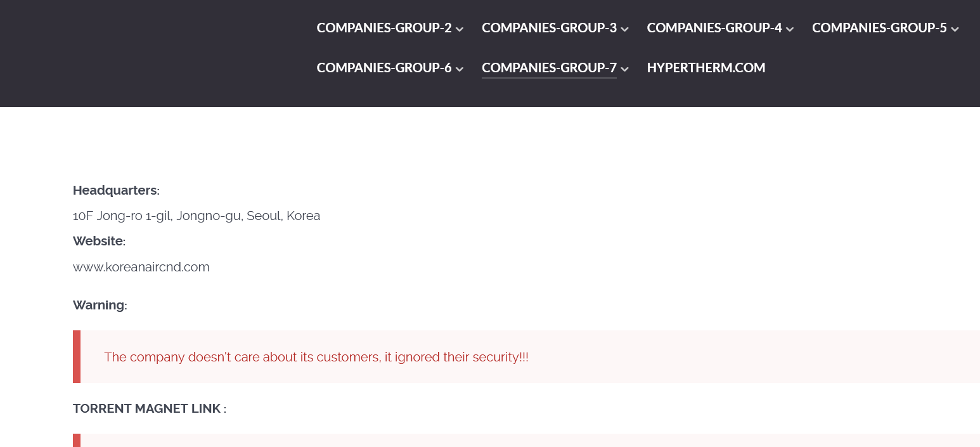Open the COMPANIES-GROUP-4 menu item

714,28
